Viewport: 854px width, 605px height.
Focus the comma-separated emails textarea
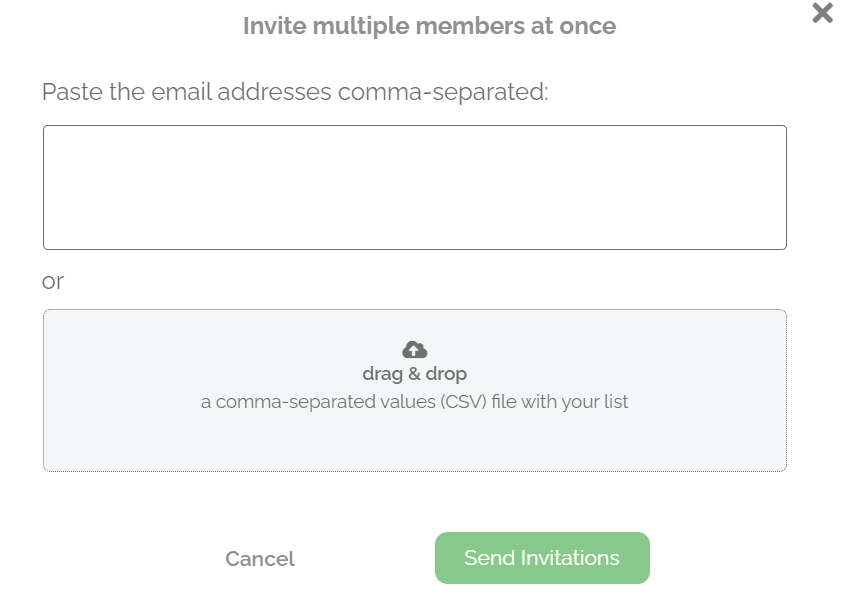tap(414, 187)
